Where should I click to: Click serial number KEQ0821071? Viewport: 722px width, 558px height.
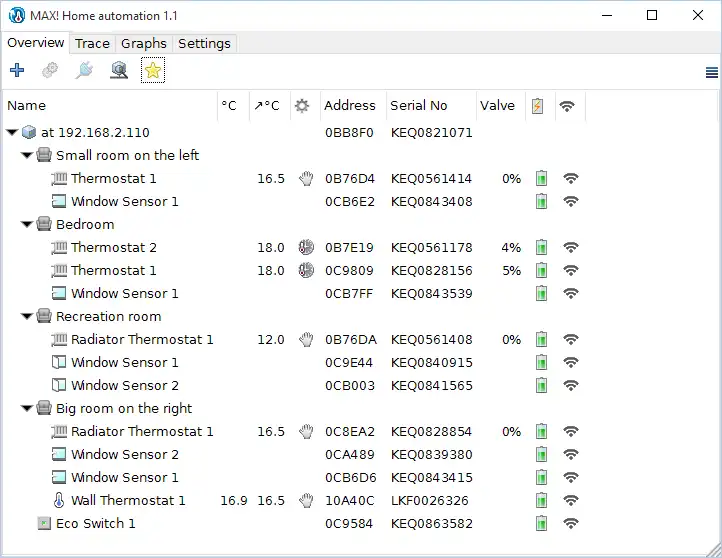point(431,133)
